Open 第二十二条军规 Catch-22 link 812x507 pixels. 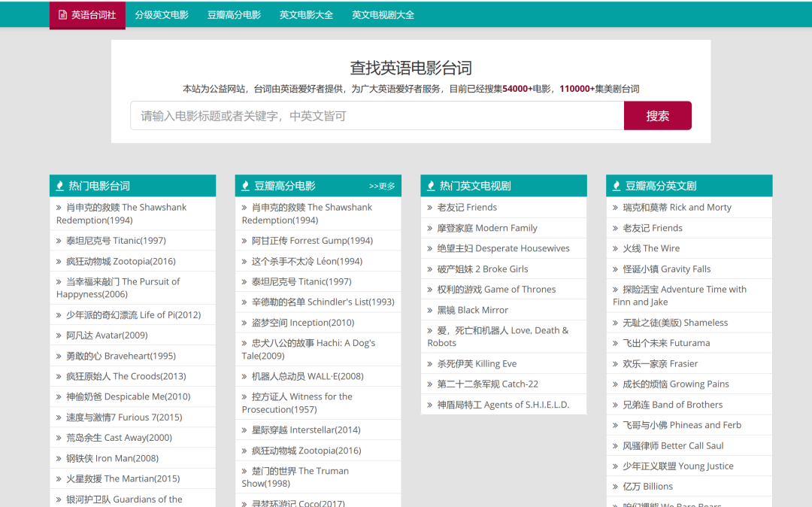pyautogui.click(x=487, y=384)
